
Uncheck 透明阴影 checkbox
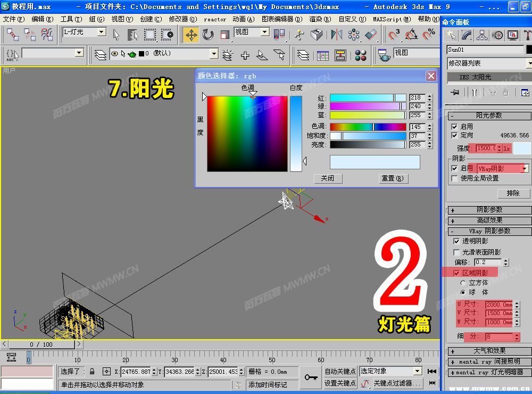tap(456, 241)
